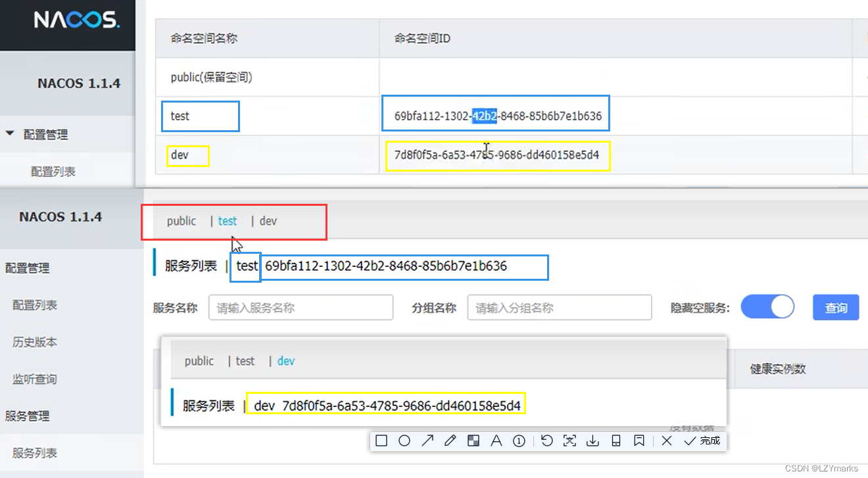This screenshot has height=478, width=868.
Task: Open 服务列表 sidebar entry below 服务管理
Action: click(x=35, y=452)
